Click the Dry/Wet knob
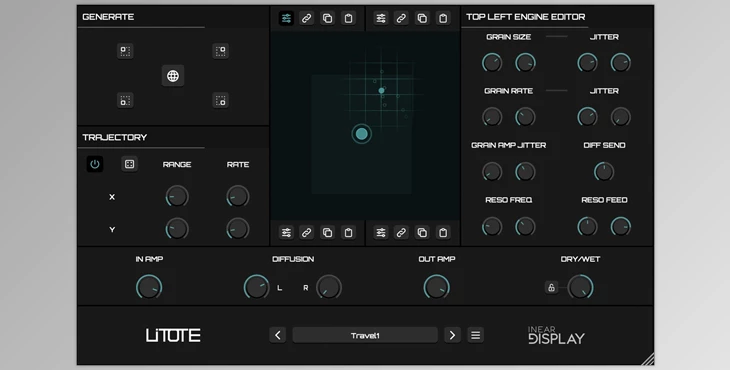Viewport: 730px width, 370px height. tap(581, 287)
